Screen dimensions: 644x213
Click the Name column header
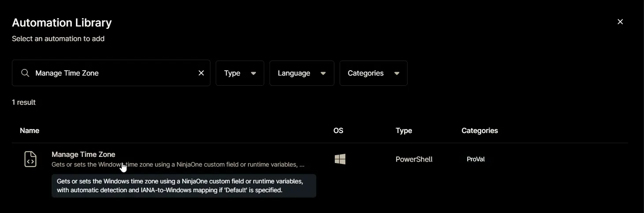coord(30,130)
